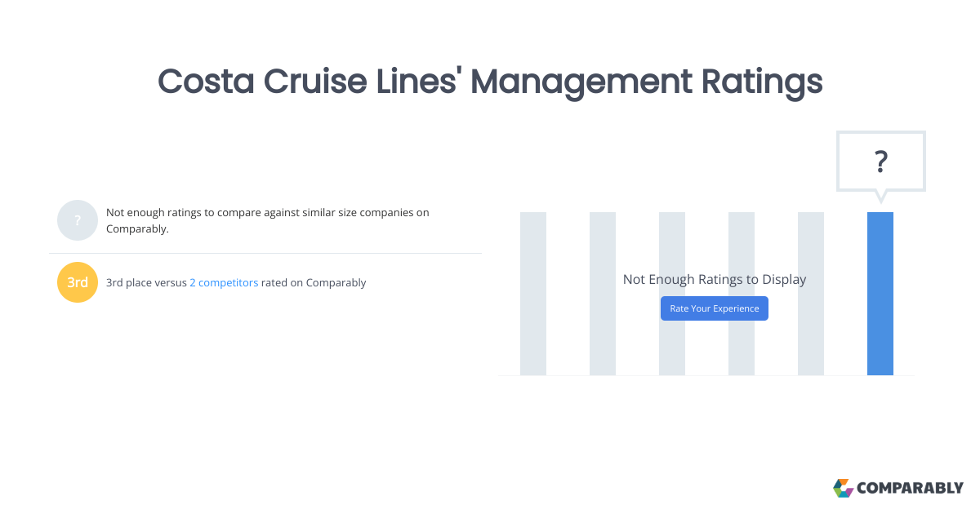This screenshot has height=514, width=980.
Task: Click the ratings comparison notice text
Action: click(267, 220)
